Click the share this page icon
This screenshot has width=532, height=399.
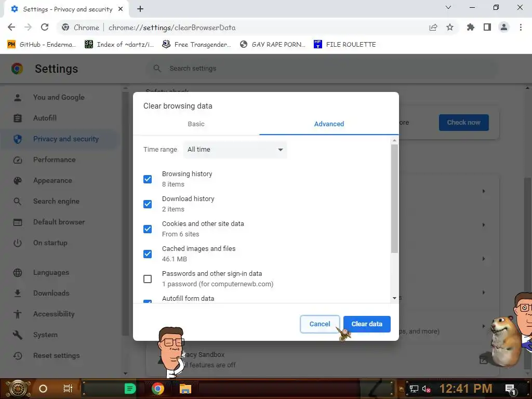pos(433,27)
